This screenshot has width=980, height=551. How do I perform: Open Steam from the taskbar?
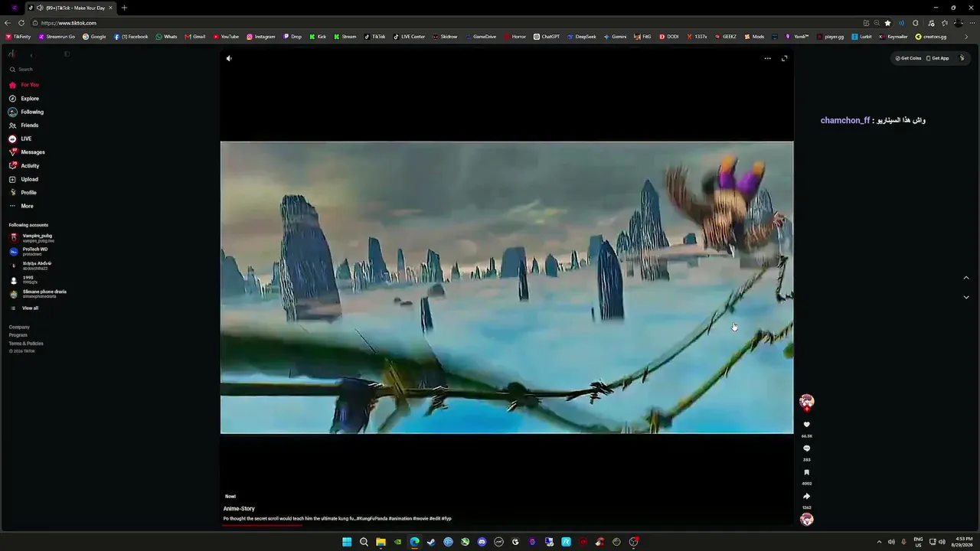pyautogui.click(x=431, y=542)
